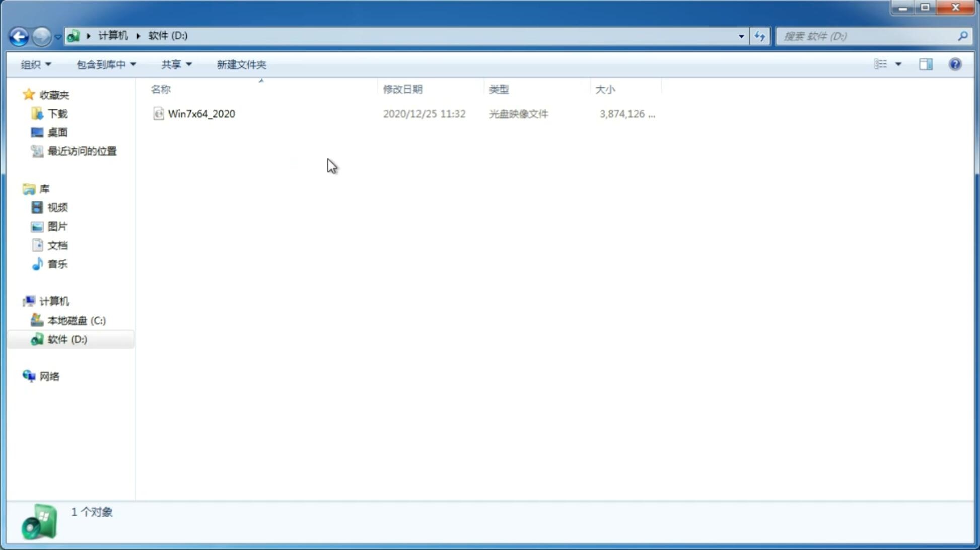Screen dimensions: 980x550
Task: Open 网络 in sidebar
Action: tap(49, 376)
